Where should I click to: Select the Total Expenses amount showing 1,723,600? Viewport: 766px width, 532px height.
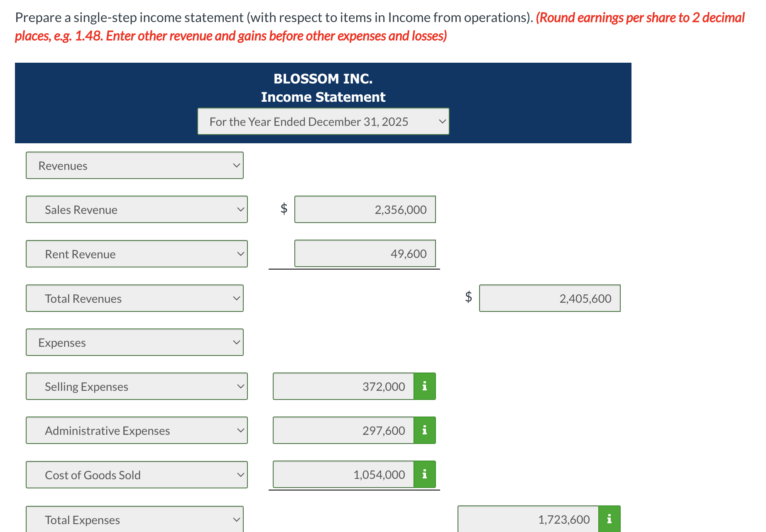[527, 518]
